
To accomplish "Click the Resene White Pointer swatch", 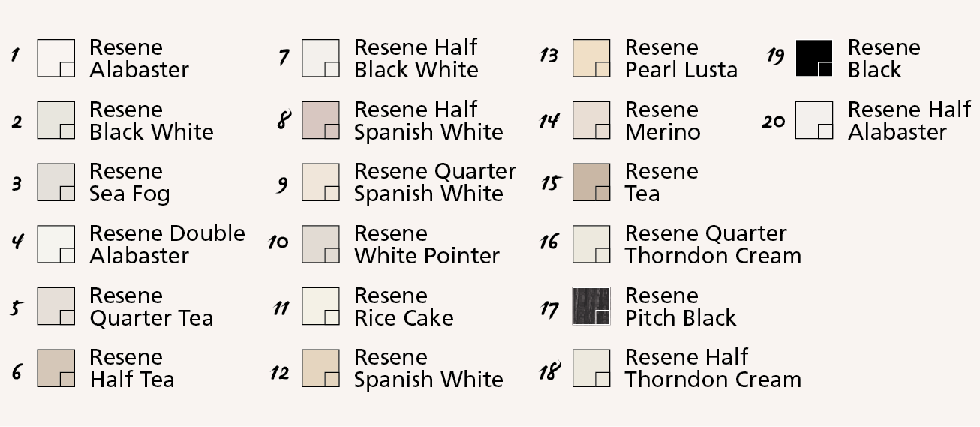I will pyautogui.click(x=320, y=245).
